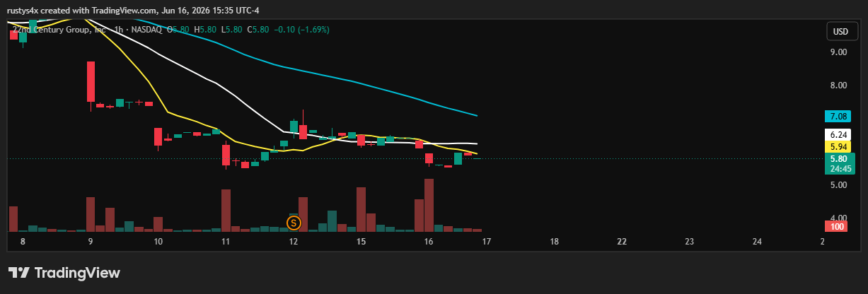868x294 pixels.
Task: Click the 5.00 price axis label
Action: point(839,185)
